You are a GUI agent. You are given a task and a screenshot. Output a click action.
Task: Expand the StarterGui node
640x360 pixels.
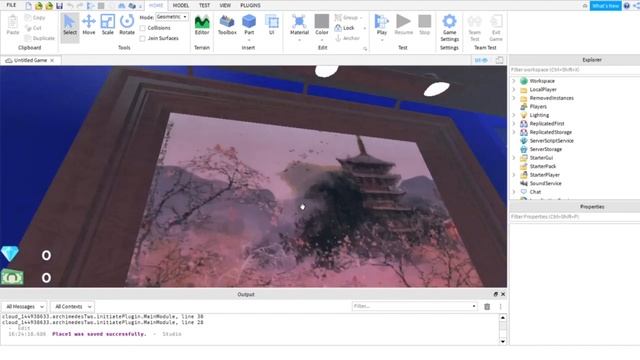click(514, 158)
